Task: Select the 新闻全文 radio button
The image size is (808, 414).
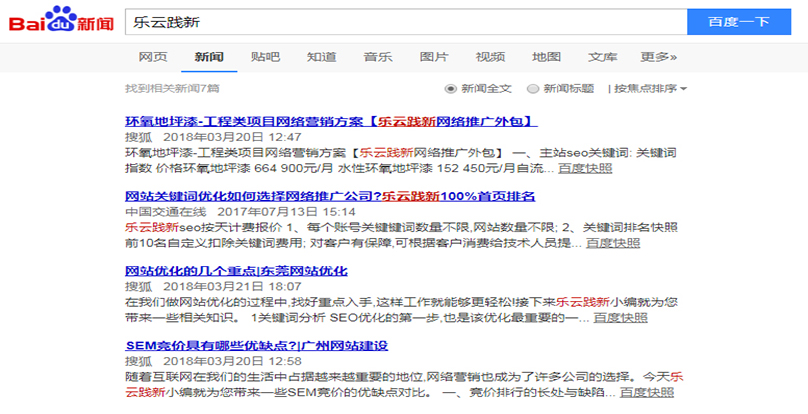Action: (x=451, y=89)
